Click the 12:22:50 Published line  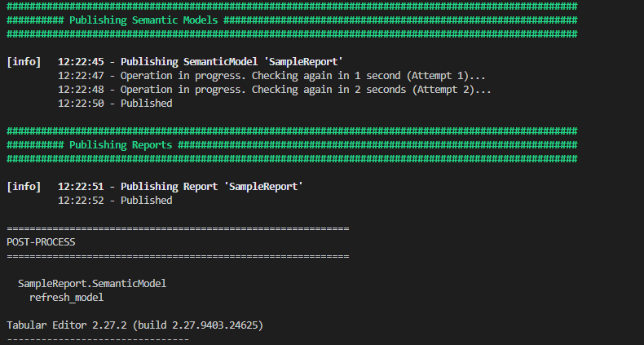115,103
